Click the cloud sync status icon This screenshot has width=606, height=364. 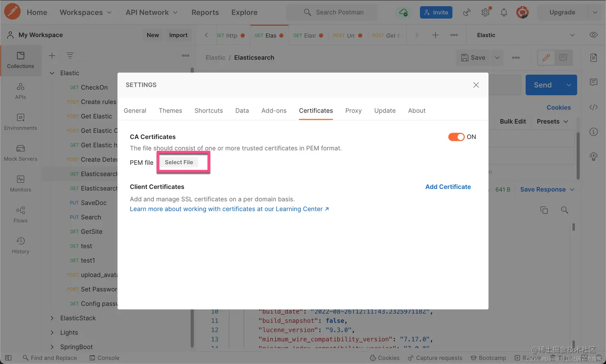(404, 12)
